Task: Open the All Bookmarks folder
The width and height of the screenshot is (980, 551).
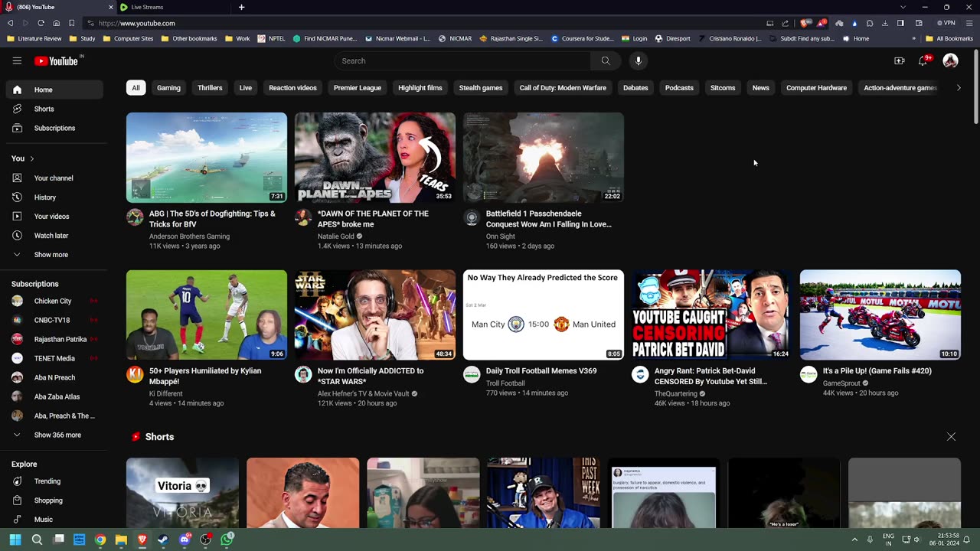Action: (949, 38)
